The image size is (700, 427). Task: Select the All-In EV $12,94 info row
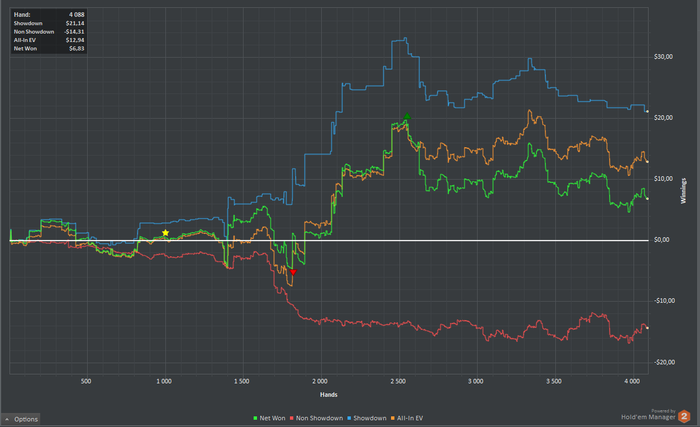(49, 40)
